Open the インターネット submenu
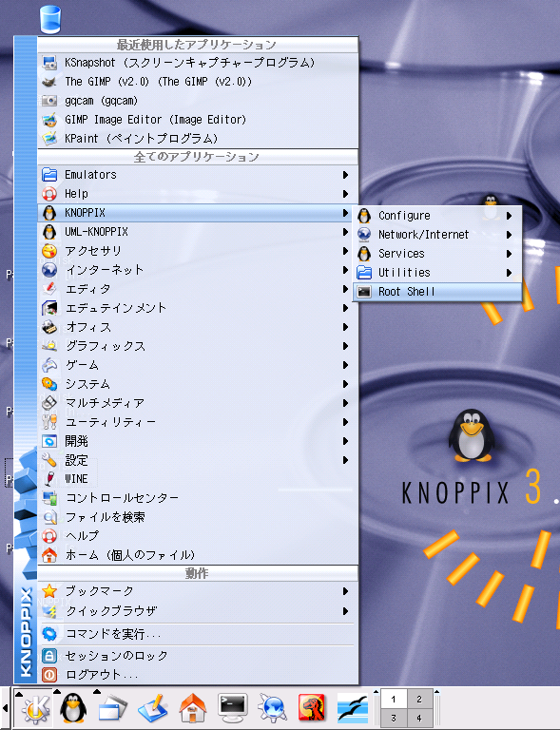The width and height of the screenshot is (560, 730). click(x=198, y=270)
